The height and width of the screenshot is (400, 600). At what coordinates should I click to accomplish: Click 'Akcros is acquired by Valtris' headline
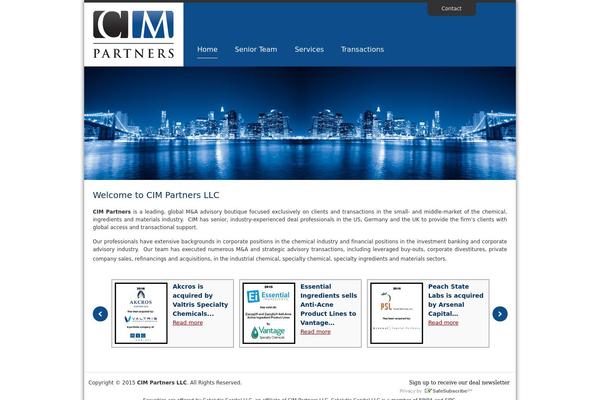pos(200,300)
